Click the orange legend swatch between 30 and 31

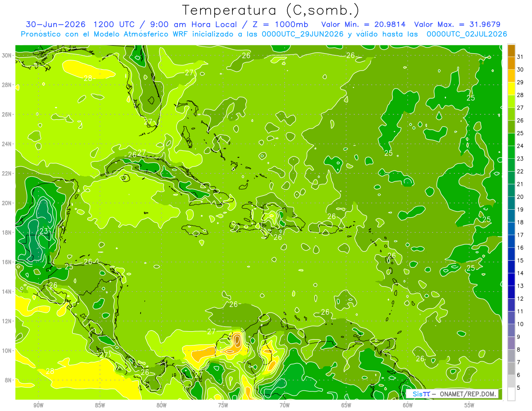(511, 63)
